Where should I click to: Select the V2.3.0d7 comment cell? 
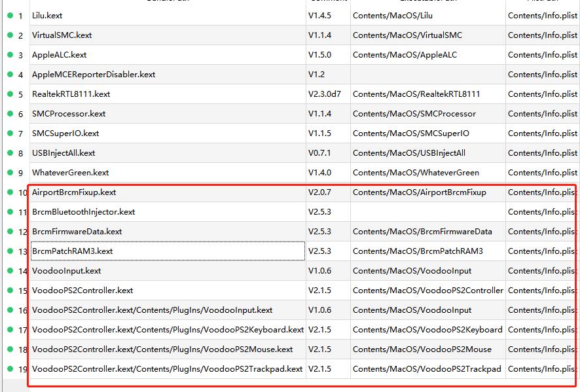click(x=328, y=94)
